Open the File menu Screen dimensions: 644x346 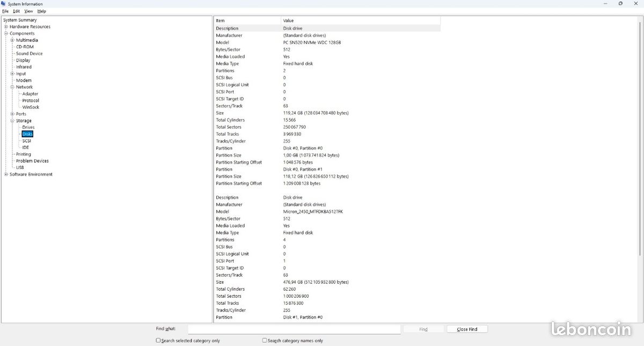tap(5, 11)
